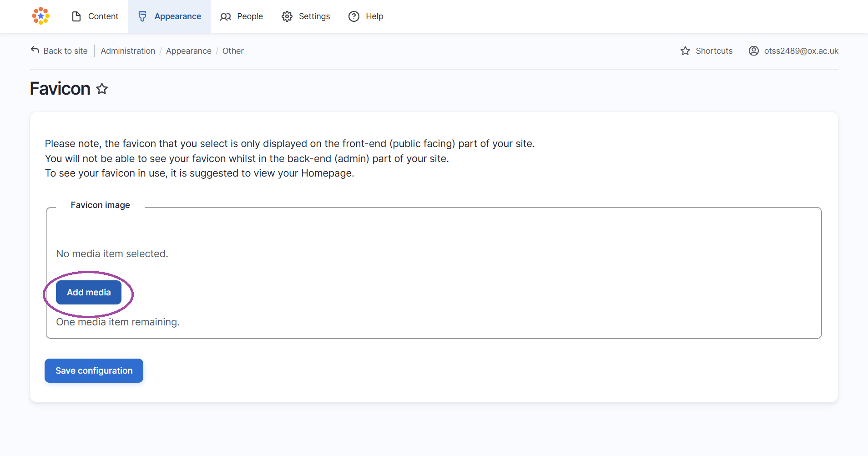Click the Save configuration button
868x456 pixels.
(x=93, y=370)
